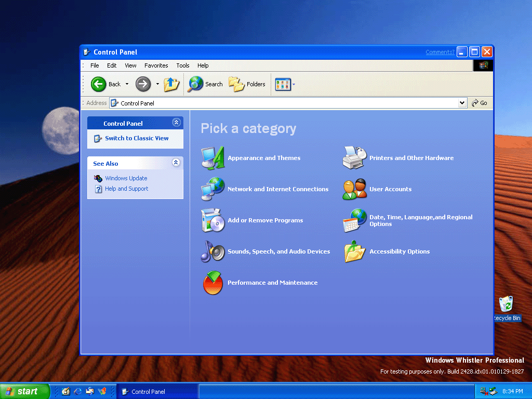532x399 pixels.
Task: Click the Appearance and Themes text label
Action: (x=264, y=158)
